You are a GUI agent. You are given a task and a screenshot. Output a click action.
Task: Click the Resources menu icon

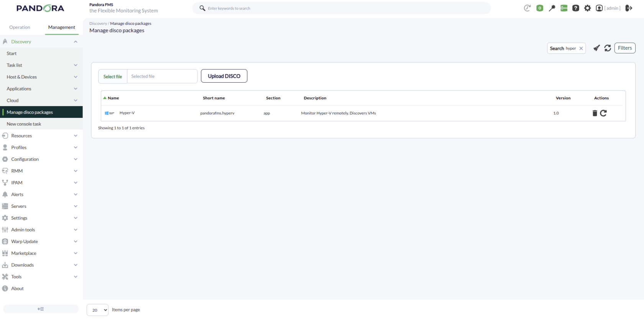pos(5,136)
